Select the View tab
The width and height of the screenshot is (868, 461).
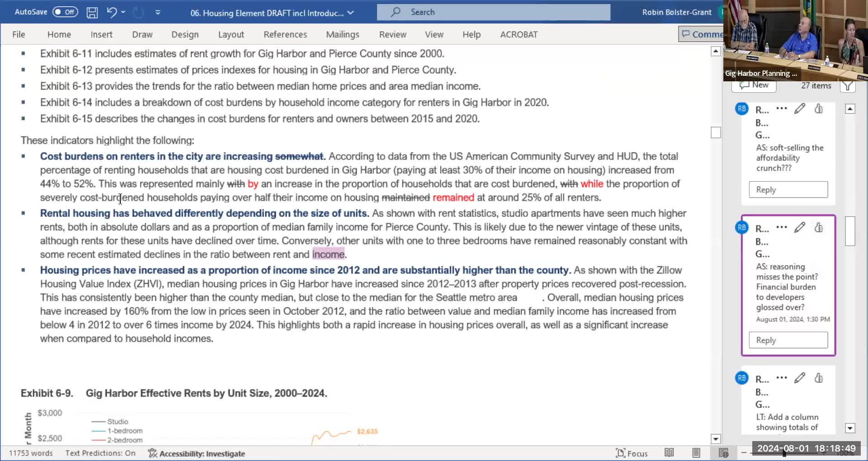434,34
